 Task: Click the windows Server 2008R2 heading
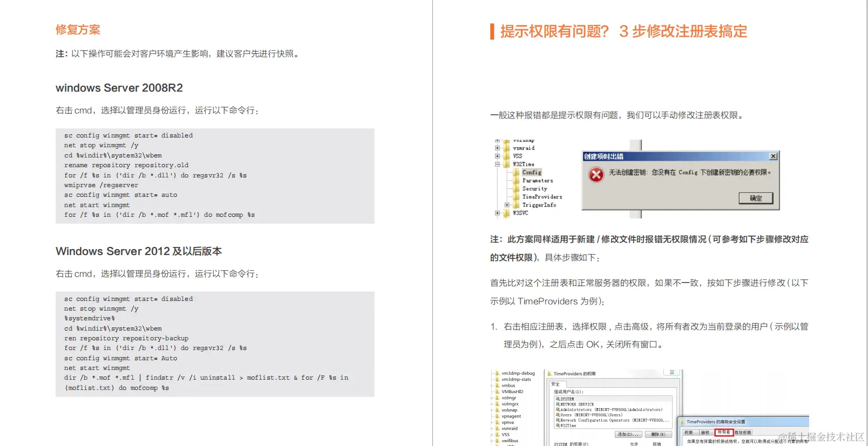[x=119, y=88]
